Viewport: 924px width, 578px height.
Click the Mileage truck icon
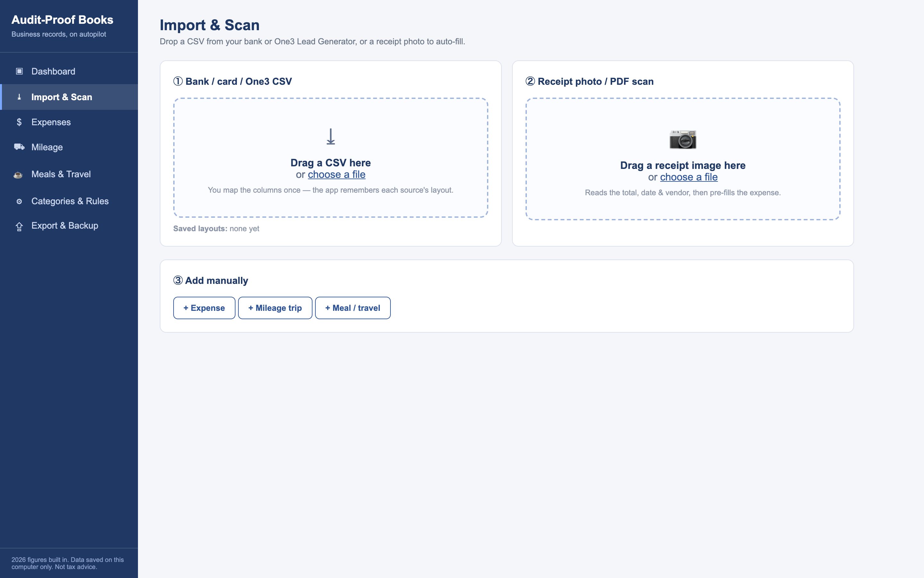pos(19,147)
